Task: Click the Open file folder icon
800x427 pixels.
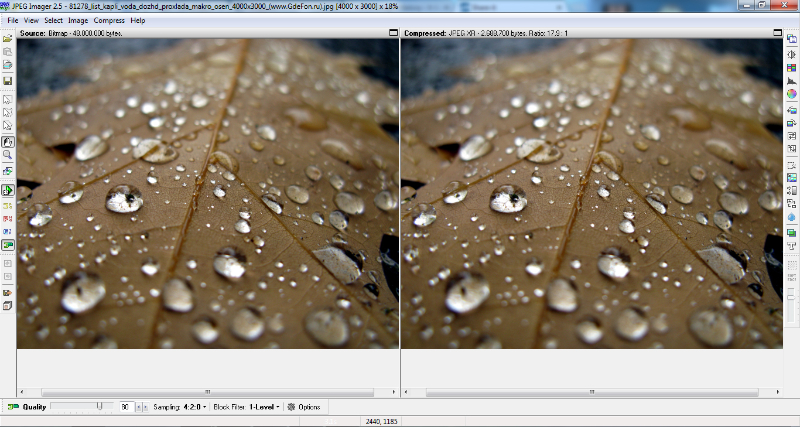Action: (x=7, y=38)
